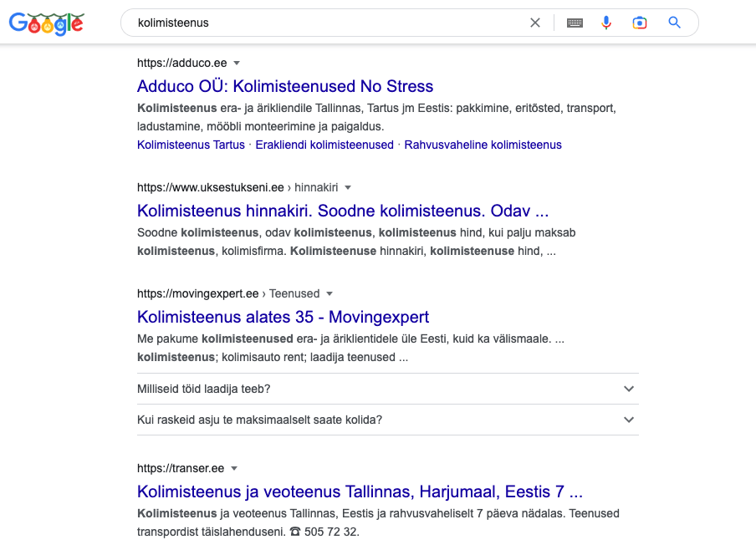
Task: Start voice search with microphone icon
Action: click(606, 23)
